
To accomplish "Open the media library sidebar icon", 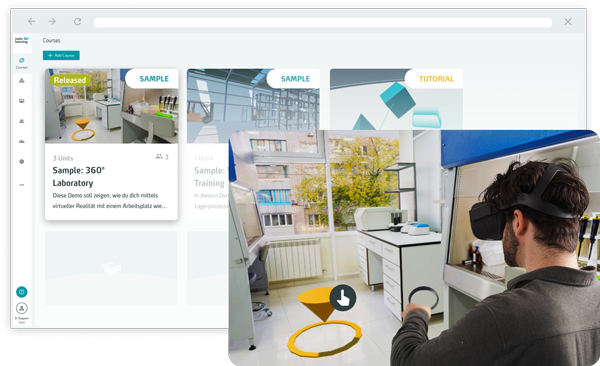I will point(22,101).
